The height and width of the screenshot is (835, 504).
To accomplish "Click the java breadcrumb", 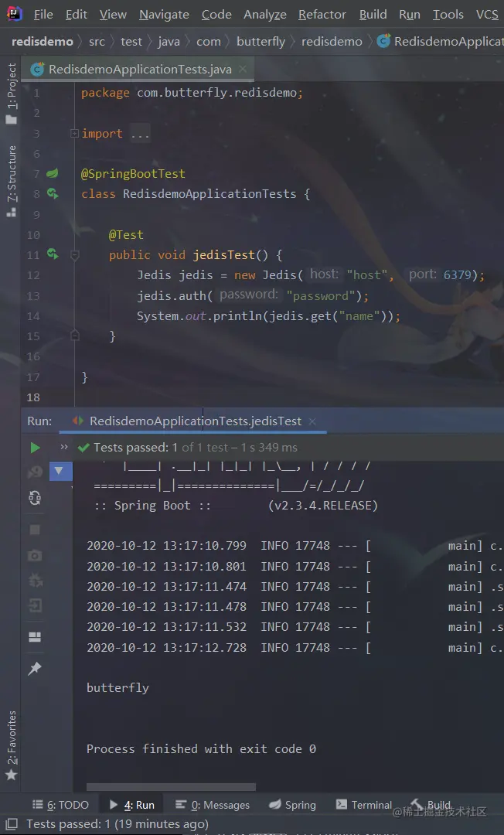I will 169,41.
